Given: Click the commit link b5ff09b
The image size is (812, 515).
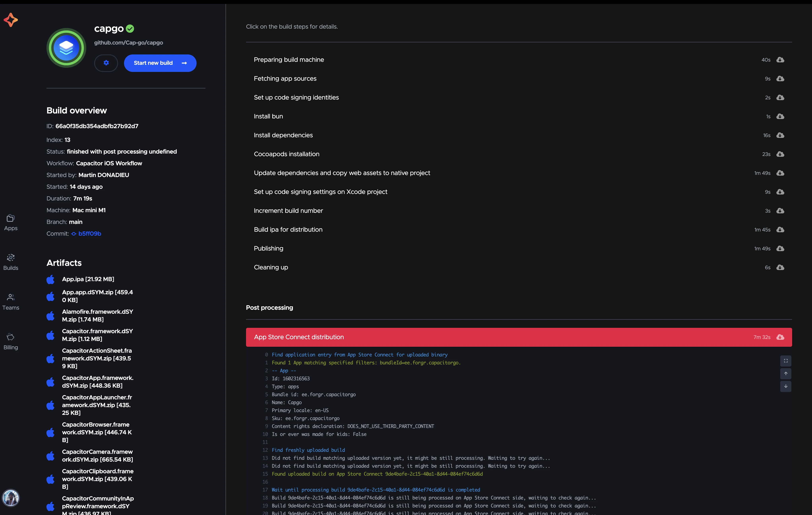Looking at the screenshot, I should [90, 233].
